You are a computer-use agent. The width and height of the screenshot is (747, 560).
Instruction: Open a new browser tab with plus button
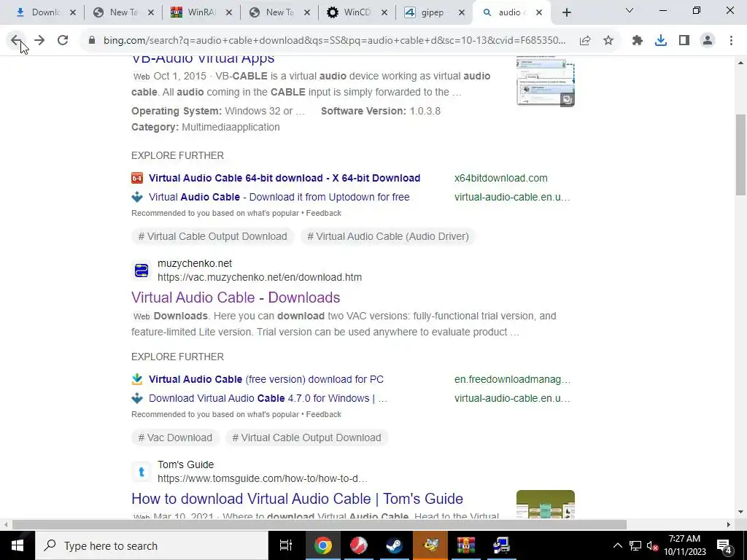tap(566, 12)
